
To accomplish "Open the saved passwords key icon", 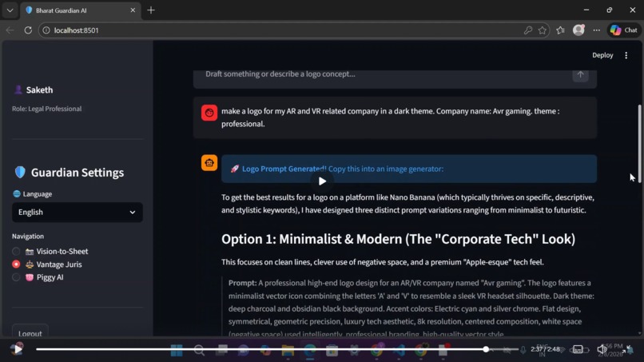I will (x=528, y=30).
